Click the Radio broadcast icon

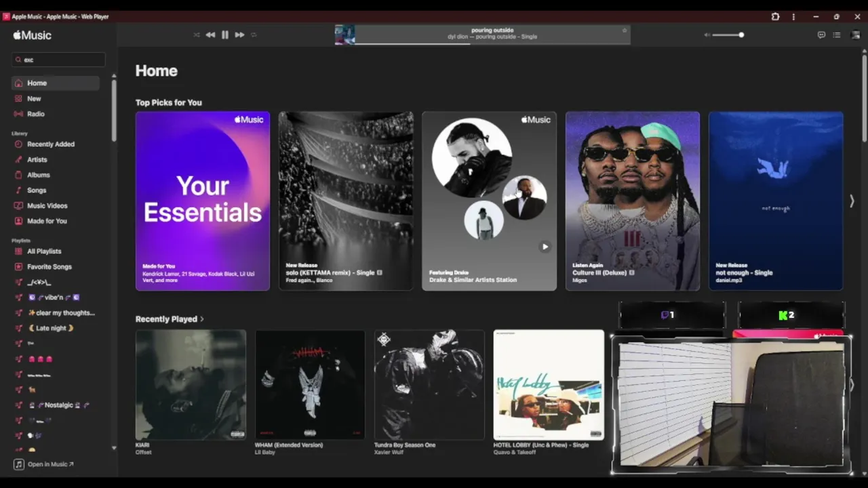point(19,114)
